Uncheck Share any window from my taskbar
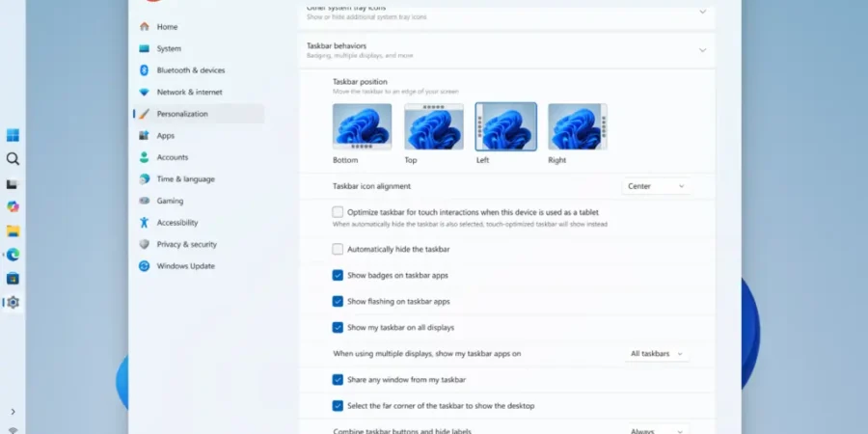The height and width of the screenshot is (434, 868). (x=338, y=380)
